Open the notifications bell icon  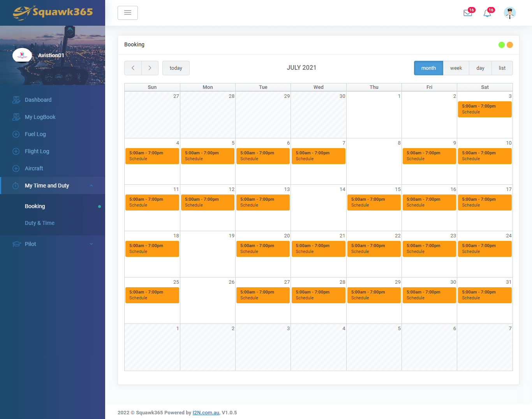(x=486, y=13)
